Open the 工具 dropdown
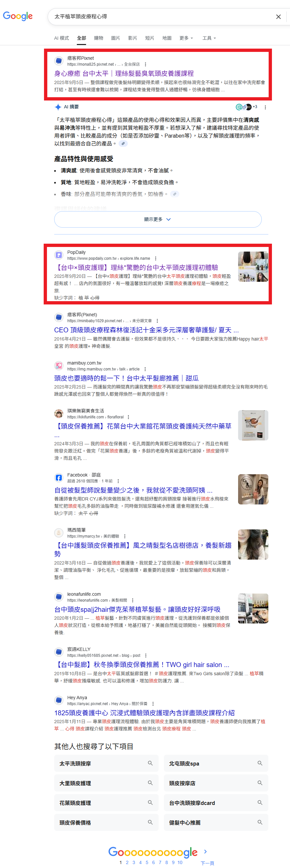The image size is (290, 868). coord(209,38)
